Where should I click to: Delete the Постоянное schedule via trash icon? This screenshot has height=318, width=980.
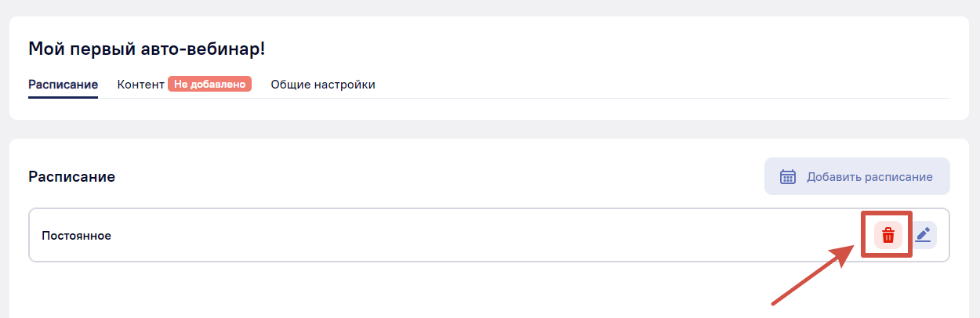(888, 235)
